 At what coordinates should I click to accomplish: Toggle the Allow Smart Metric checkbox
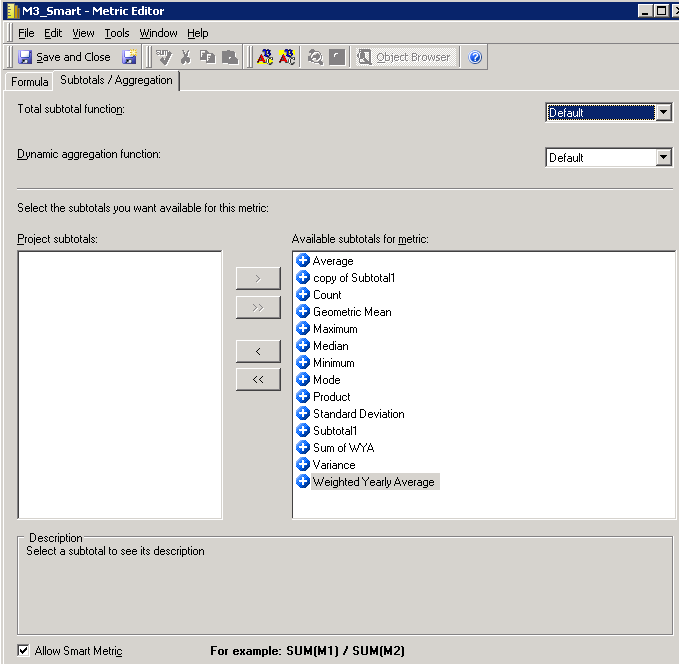coord(24,651)
